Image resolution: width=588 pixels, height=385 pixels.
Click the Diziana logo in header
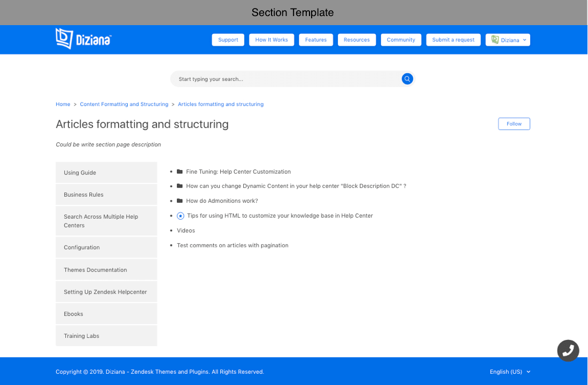pos(83,39)
